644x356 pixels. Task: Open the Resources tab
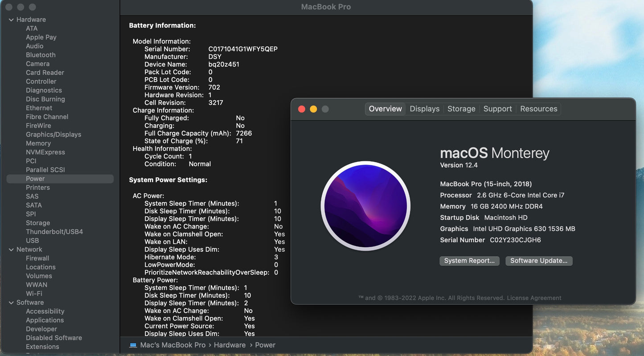click(538, 109)
